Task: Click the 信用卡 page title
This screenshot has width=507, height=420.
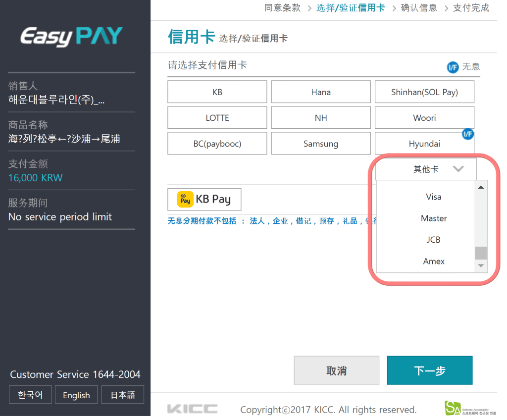Action: point(192,37)
